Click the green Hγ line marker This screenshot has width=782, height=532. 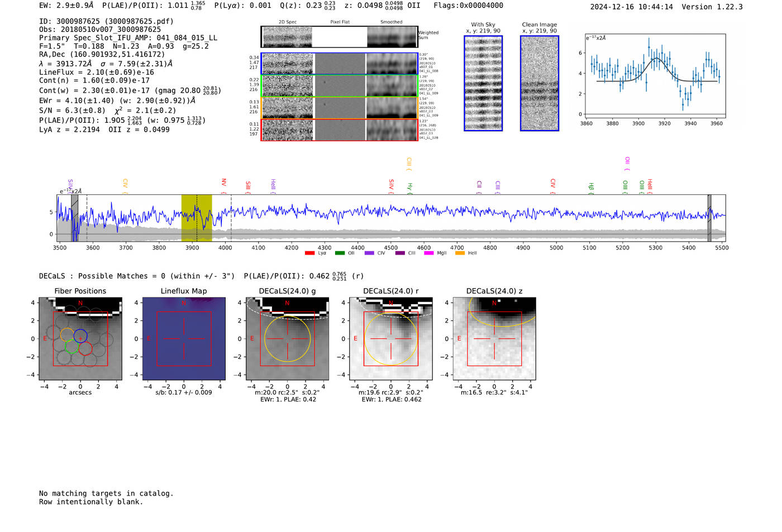409,188
